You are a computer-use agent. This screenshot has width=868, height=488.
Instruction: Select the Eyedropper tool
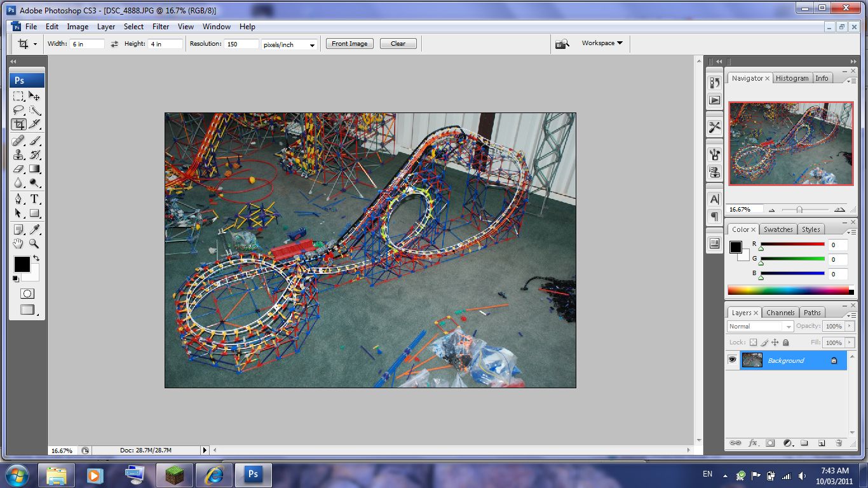point(34,229)
